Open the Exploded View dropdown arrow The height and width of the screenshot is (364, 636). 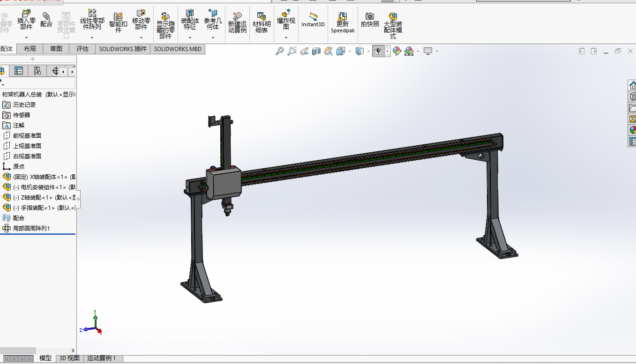pos(286,37)
